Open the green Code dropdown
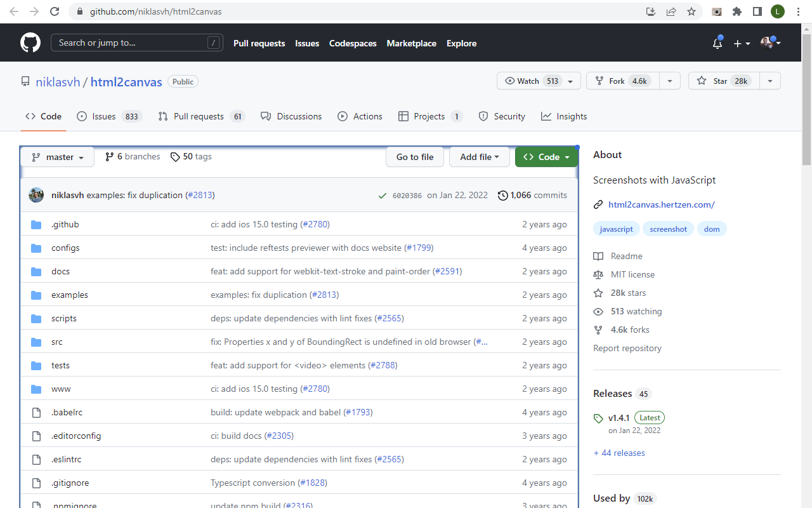Viewport: 812px width, 508px height. point(546,157)
